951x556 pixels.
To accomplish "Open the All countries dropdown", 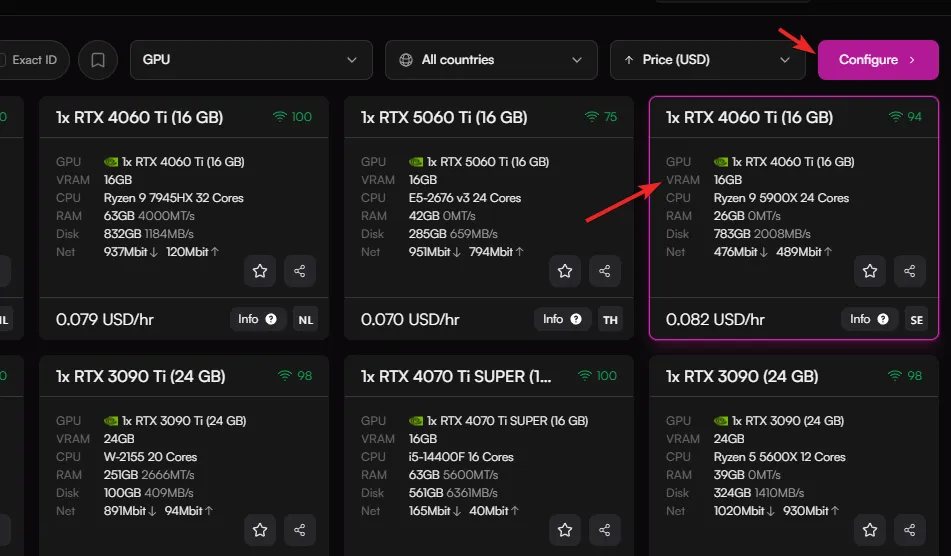I will (491, 60).
